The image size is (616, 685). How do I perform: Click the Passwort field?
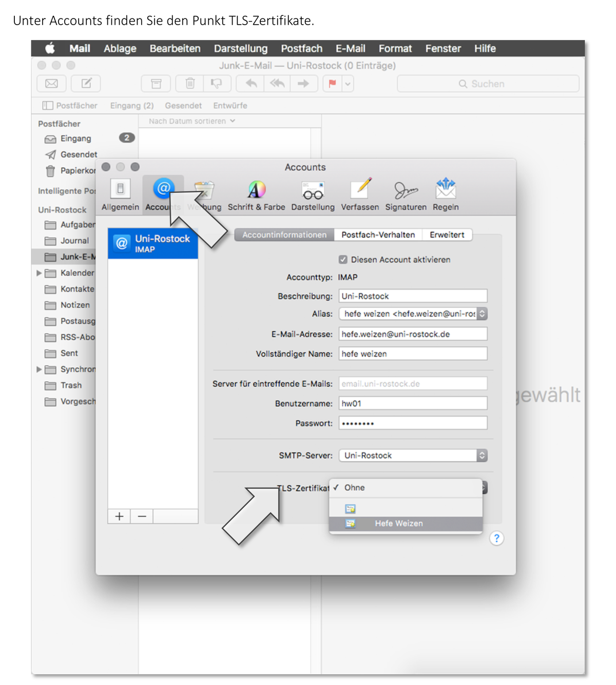coord(413,423)
